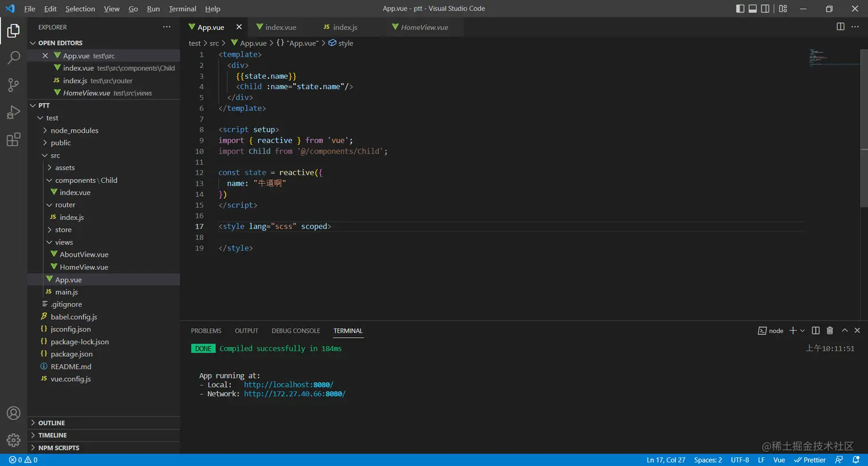Expand the OUTLINE section
The width and height of the screenshot is (868, 466).
(52, 423)
